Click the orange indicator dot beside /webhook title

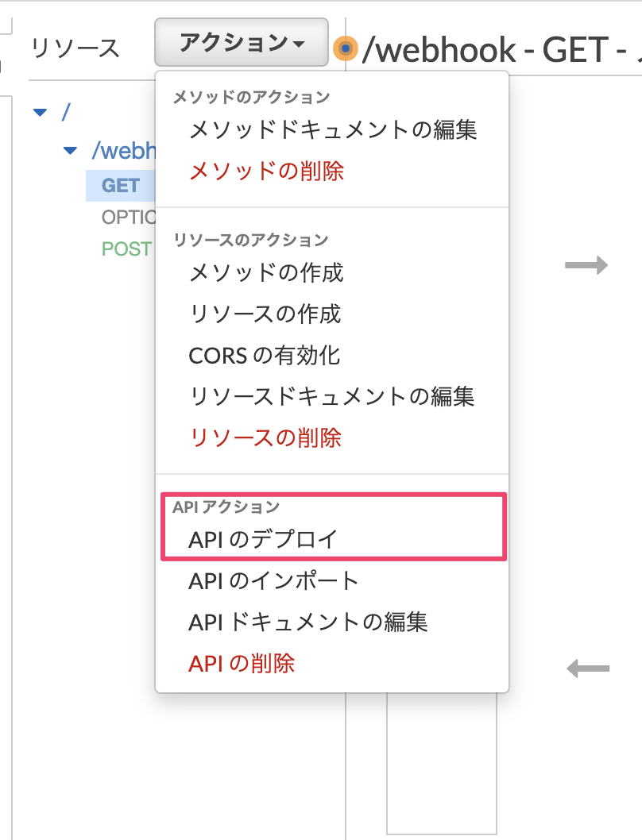pyautogui.click(x=346, y=48)
